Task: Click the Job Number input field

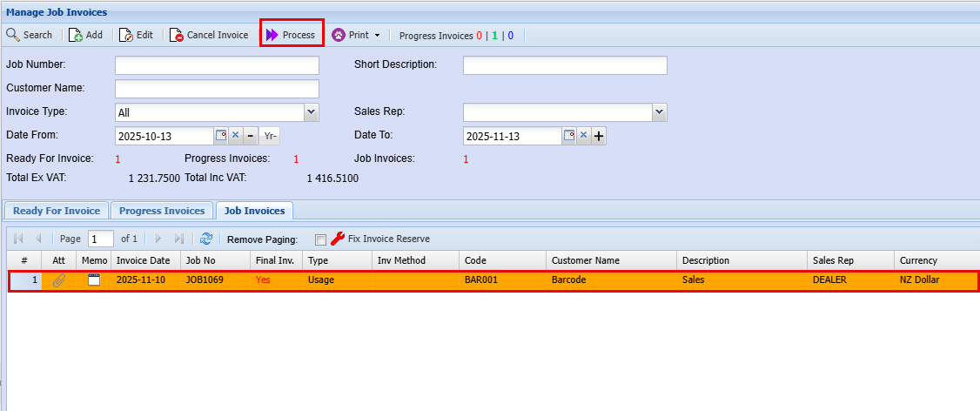Action: (x=217, y=65)
